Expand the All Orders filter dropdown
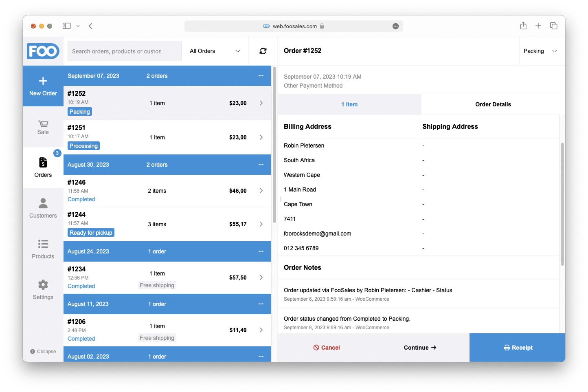This screenshot has height=392, width=588. pos(215,51)
